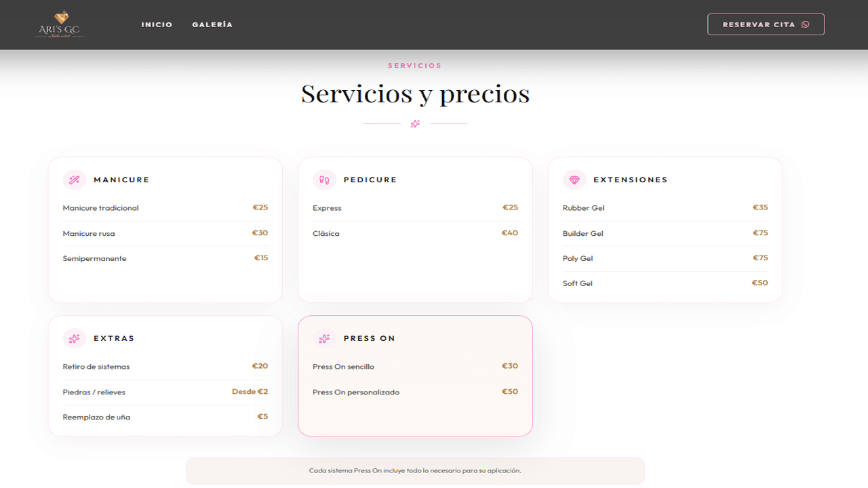Click the Ari's GC logo
This screenshot has width=868, height=488.
[60, 24]
